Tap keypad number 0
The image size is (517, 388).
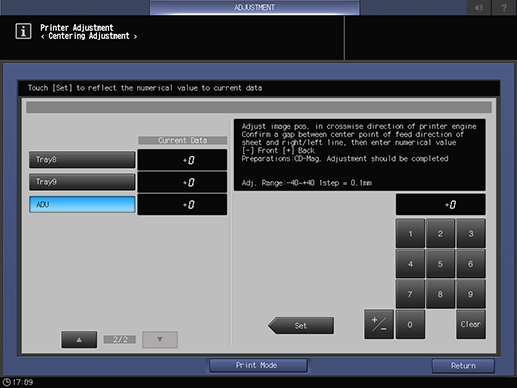[x=410, y=324]
